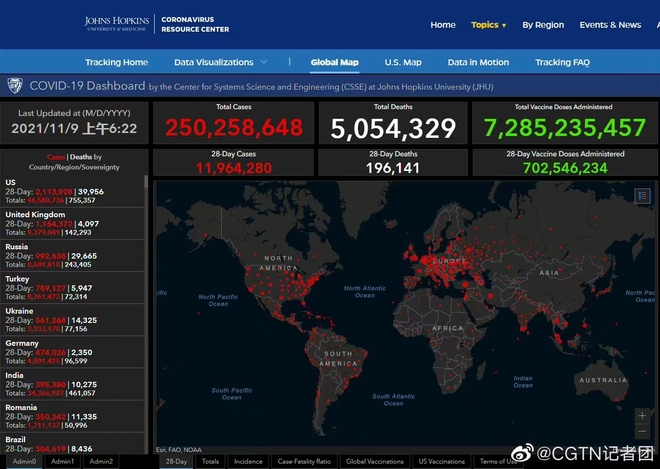Open Tracking FAQ page

coord(562,62)
